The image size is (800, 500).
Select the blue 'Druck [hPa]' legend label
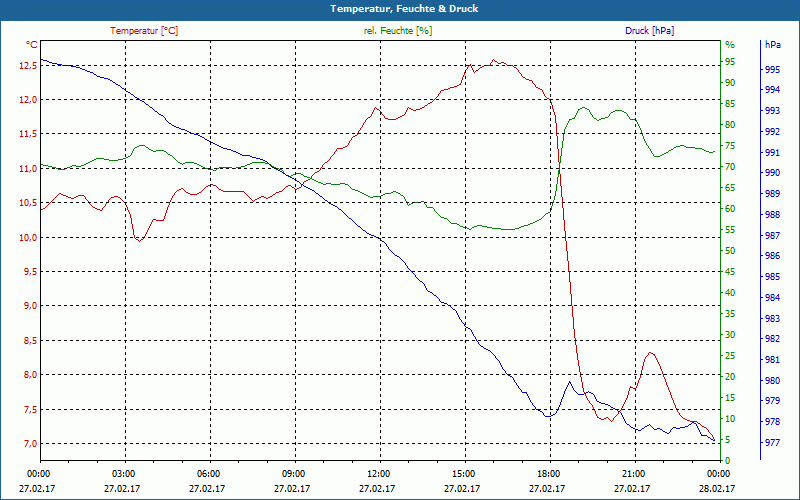point(649,31)
